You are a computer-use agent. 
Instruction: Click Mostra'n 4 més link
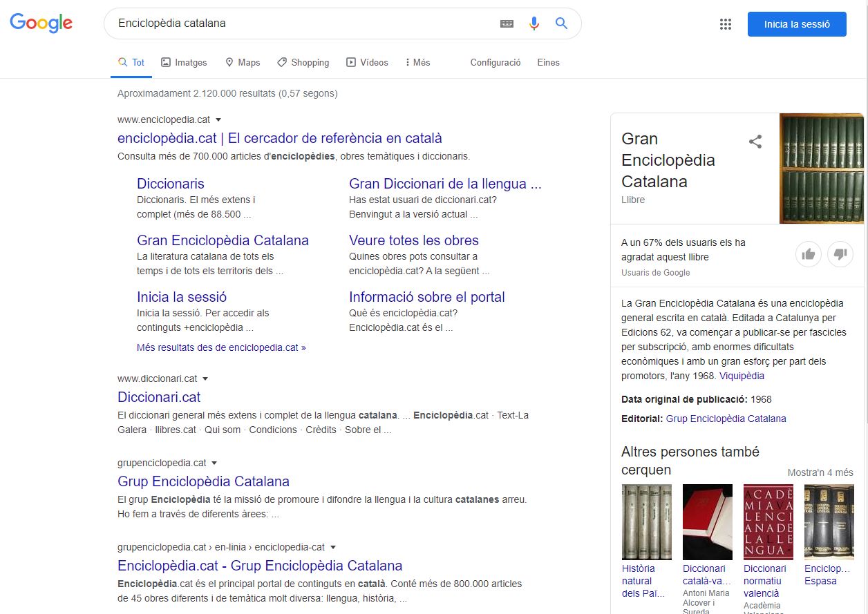coord(820,472)
